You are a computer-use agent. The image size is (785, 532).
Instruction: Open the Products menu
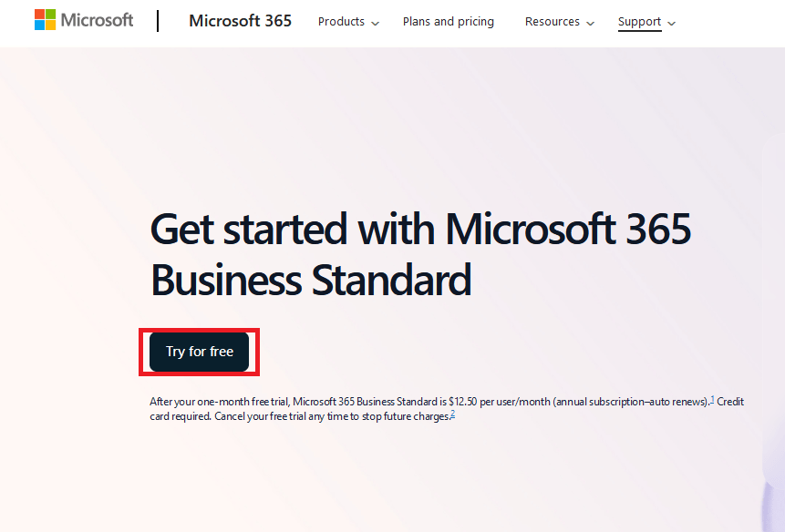coord(341,22)
